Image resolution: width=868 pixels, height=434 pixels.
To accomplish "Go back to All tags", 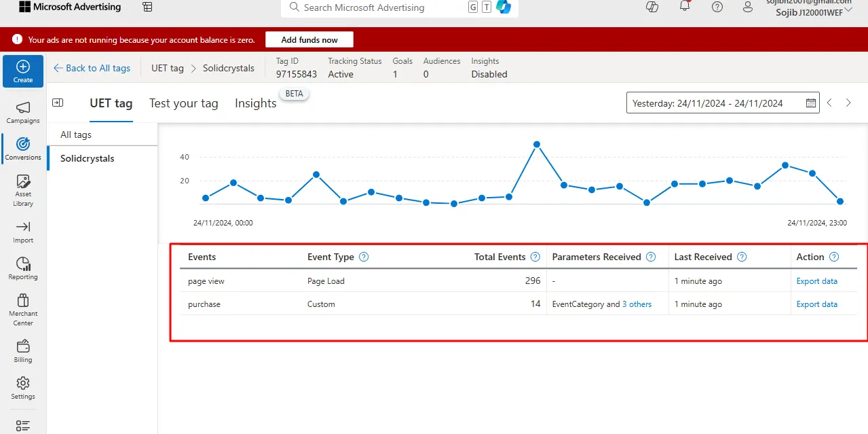I will (x=92, y=68).
